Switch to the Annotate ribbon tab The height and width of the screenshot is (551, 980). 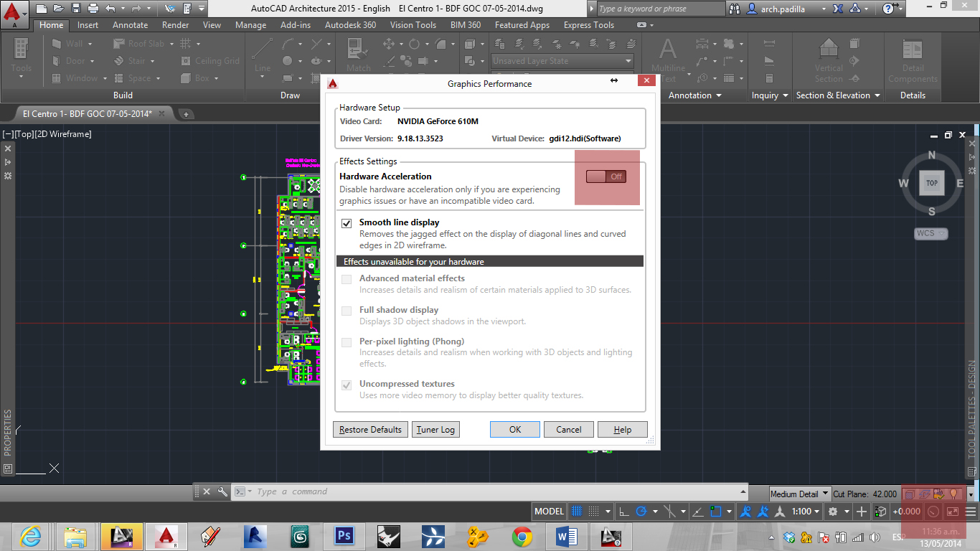(130, 24)
